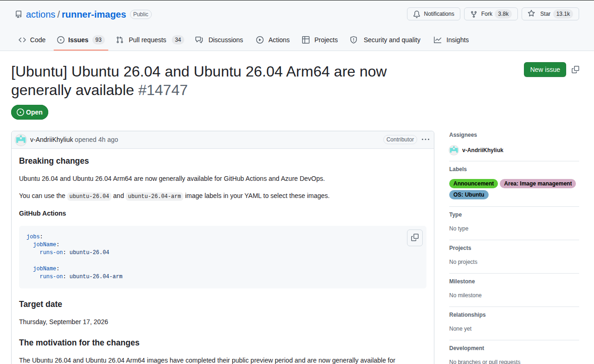The image size is (594, 364).
Task: Select the Announcement label
Action: point(473,184)
